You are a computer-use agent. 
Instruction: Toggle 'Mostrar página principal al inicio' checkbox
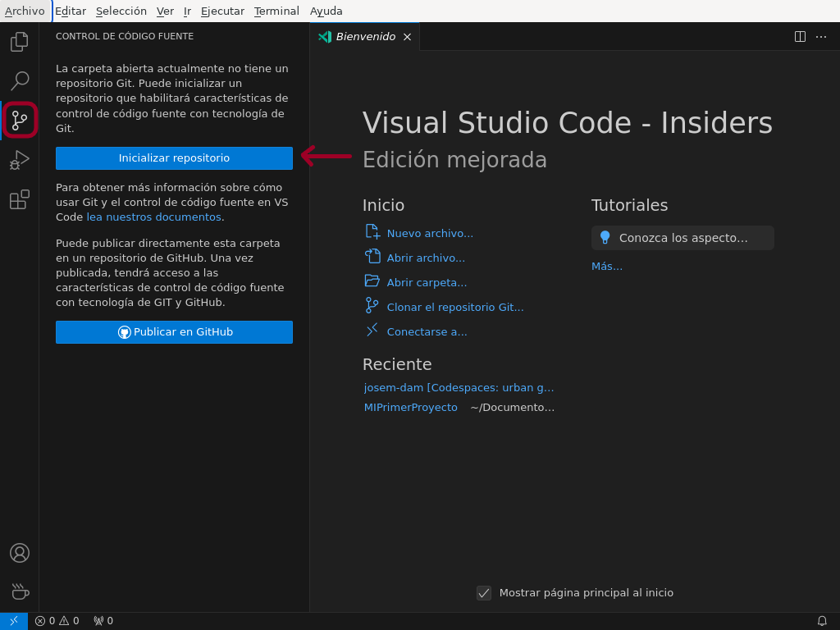pos(484,593)
